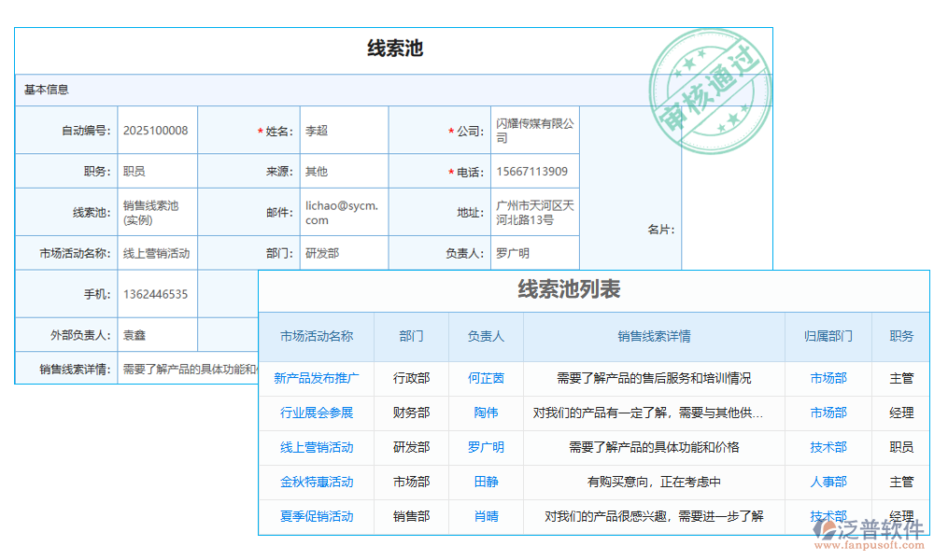Open the 新产品发布推广 activity link
This screenshot has width=934, height=560.
coord(317,378)
